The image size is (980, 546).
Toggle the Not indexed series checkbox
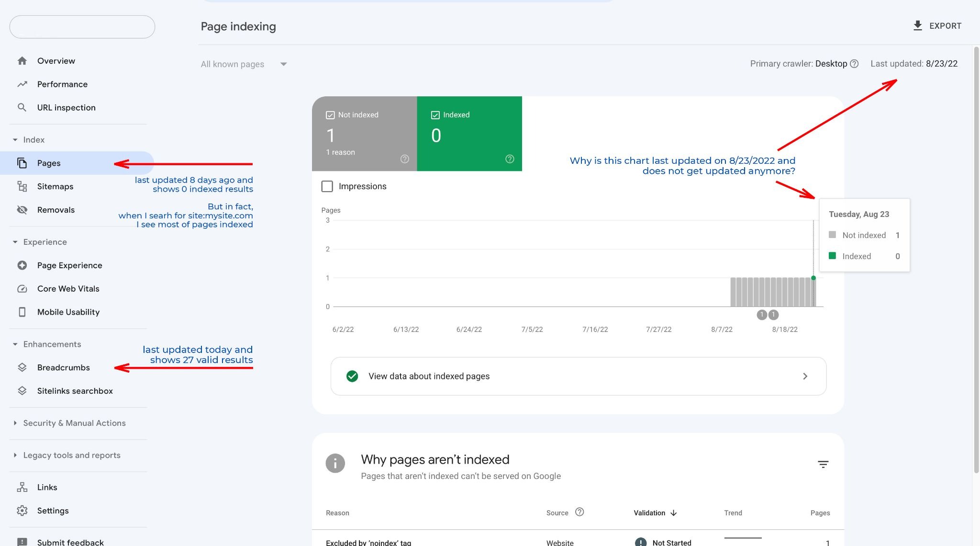[x=330, y=114]
